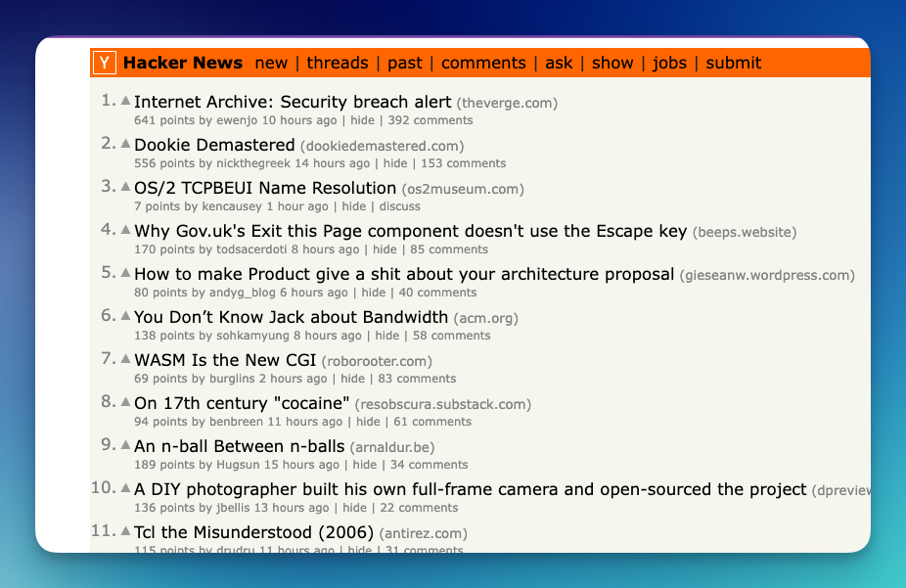Open the submit page
Screen dimensions: 906x588
(x=733, y=63)
